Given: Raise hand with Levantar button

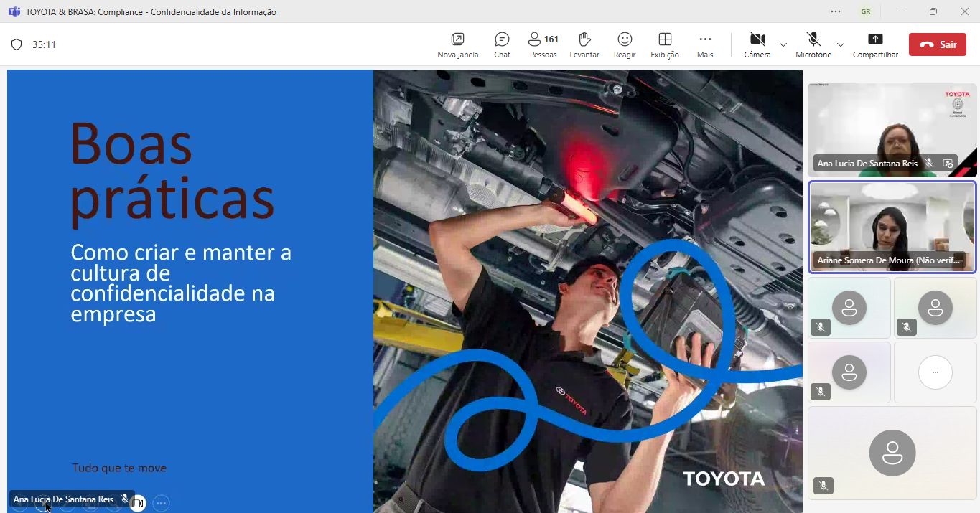Looking at the screenshot, I should (x=584, y=44).
